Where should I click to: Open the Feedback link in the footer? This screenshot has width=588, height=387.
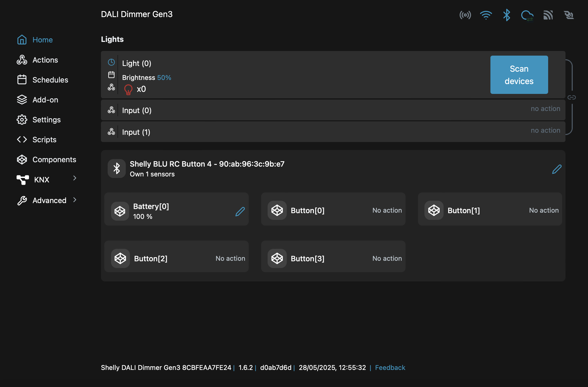[390, 368]
